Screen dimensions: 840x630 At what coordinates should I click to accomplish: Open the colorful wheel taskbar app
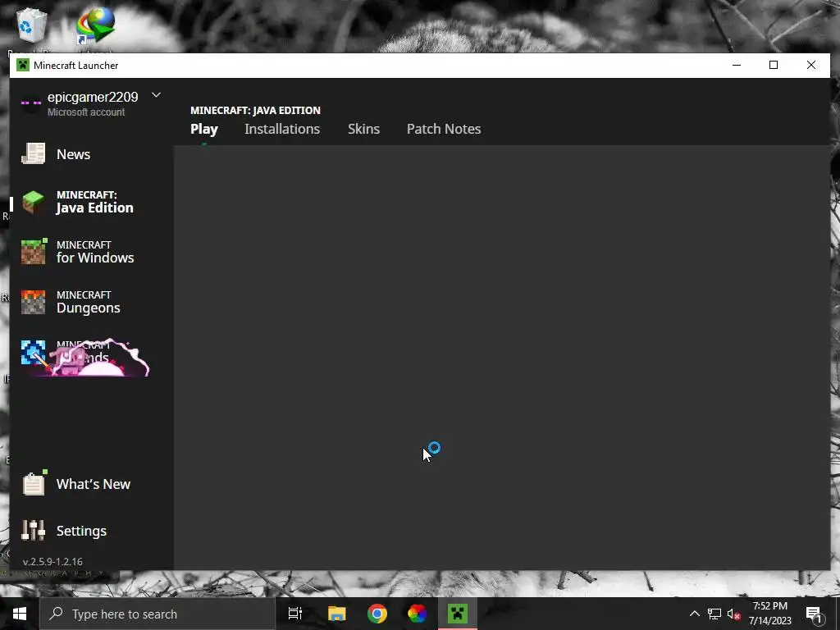click(418, 614)
